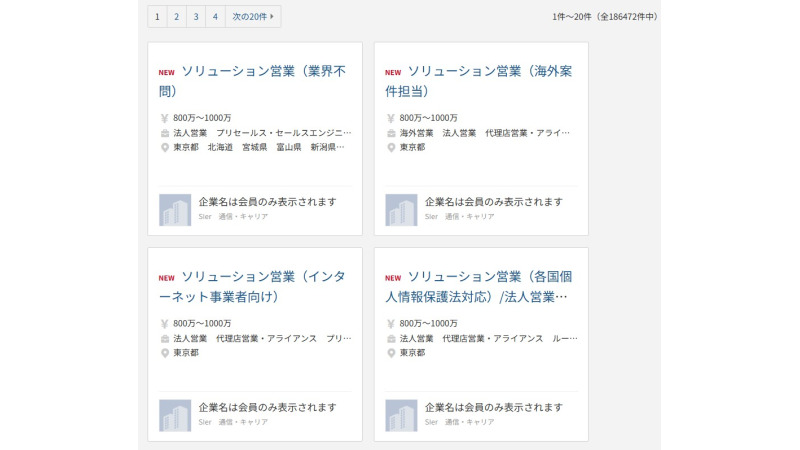Click location pin icon in インターネット事業者向け card
800x450 pixels.
pos(165,353)
